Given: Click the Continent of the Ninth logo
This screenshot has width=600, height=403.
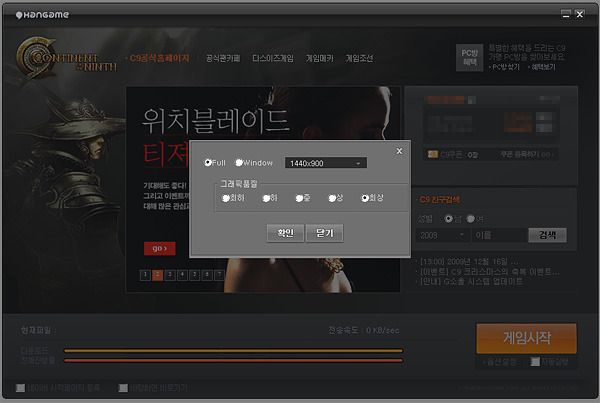Looking at the screenshot, I should (x=66, y=57).
